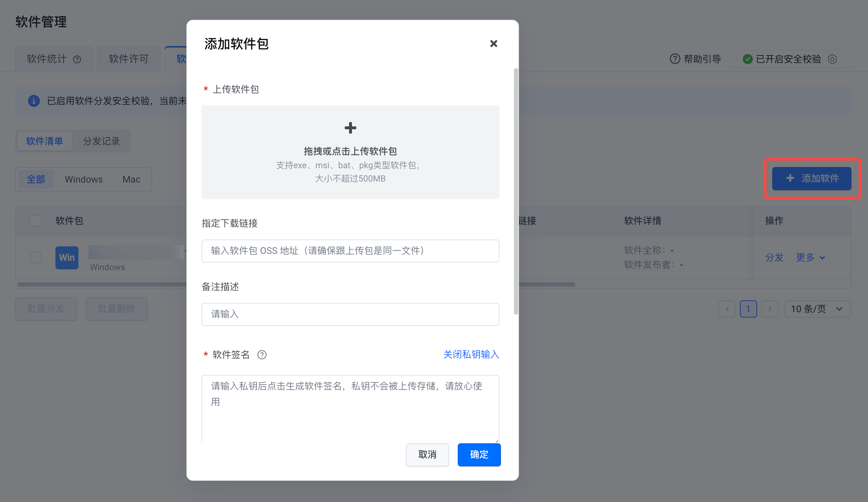
Task: Click the 关闭私钥输入 link
Action: 471,354
